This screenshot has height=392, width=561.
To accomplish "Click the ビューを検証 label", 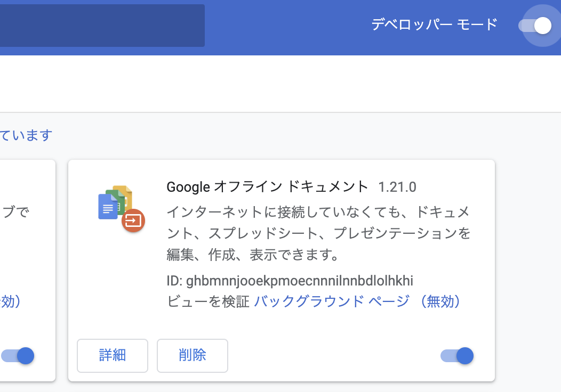I will tap(208, 301).
